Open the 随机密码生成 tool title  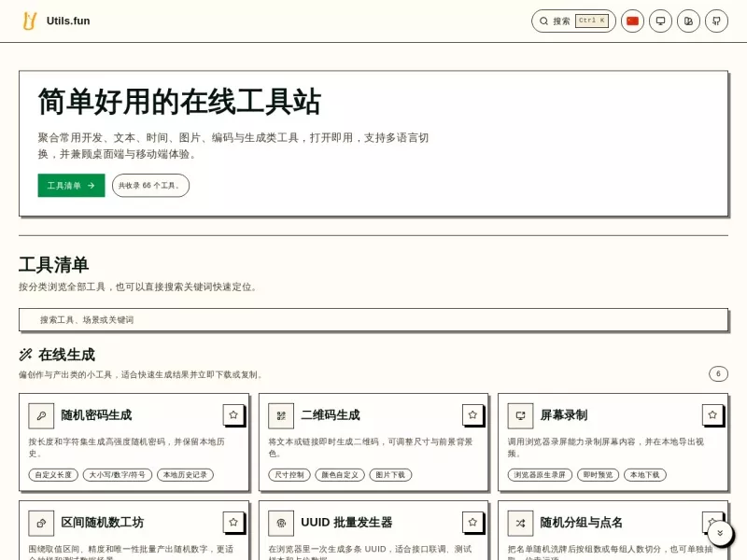(x=97, y=415)
